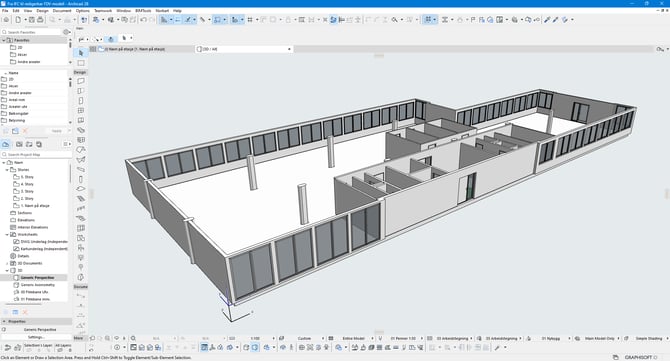Open the Document menu
This screenshot has width=670, height=361.
click(x=62, y=11)
